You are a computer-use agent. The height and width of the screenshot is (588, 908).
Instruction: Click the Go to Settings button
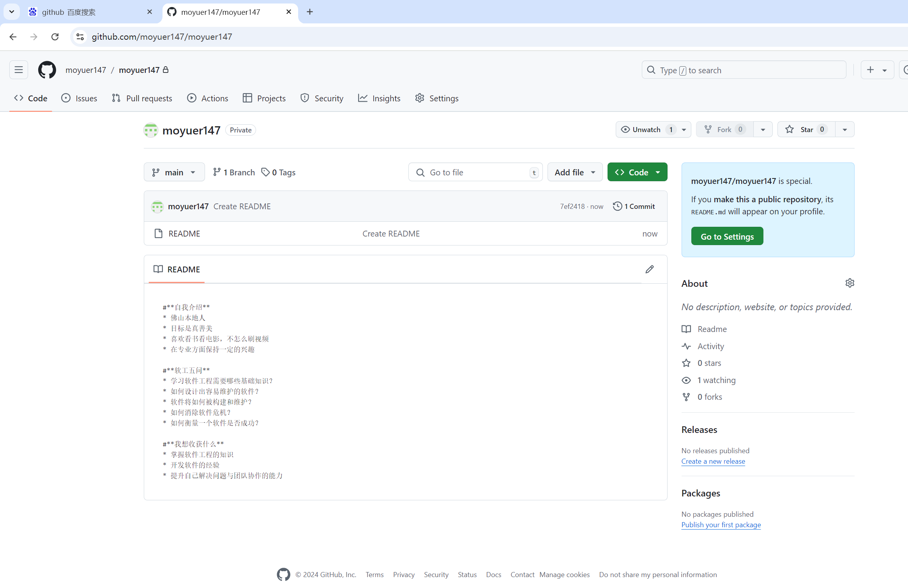pos(727,237)
